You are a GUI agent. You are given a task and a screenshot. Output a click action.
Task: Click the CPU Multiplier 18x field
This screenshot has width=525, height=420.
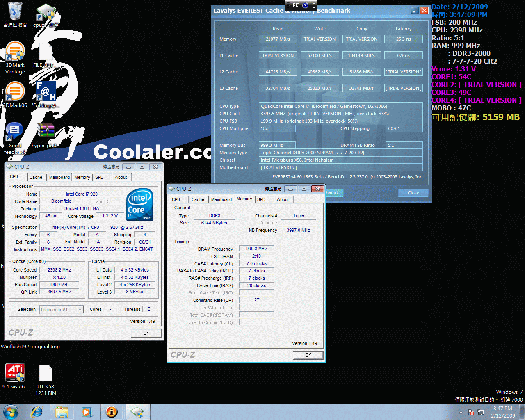pyautogui.click(x=277, y=128)
